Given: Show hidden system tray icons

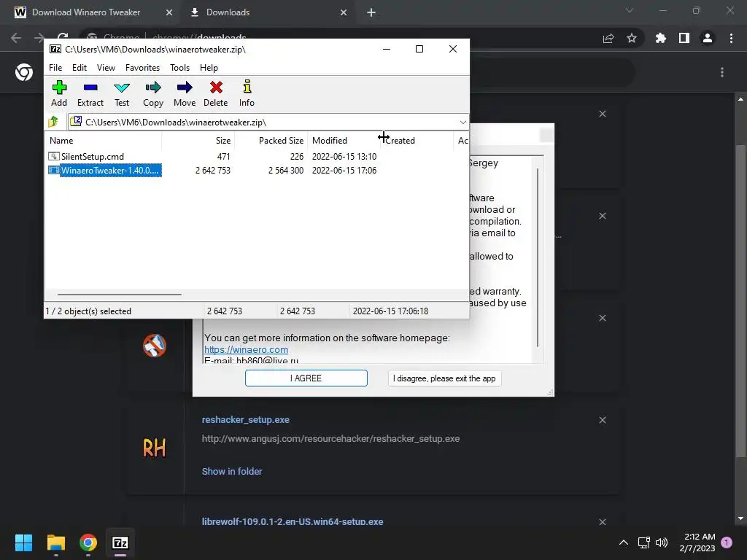Looking at the screenshot, I should point(623,542).
